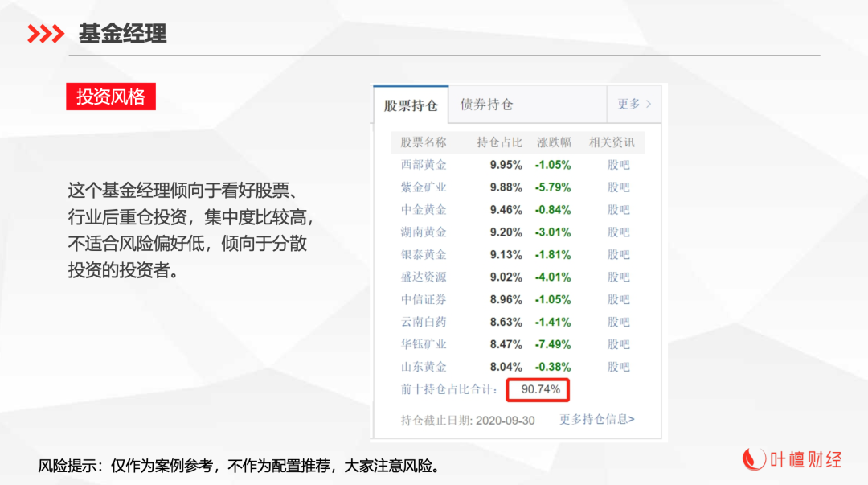Open stock 山东黄金
Screen dimensions: 868x485
[424, 367]
